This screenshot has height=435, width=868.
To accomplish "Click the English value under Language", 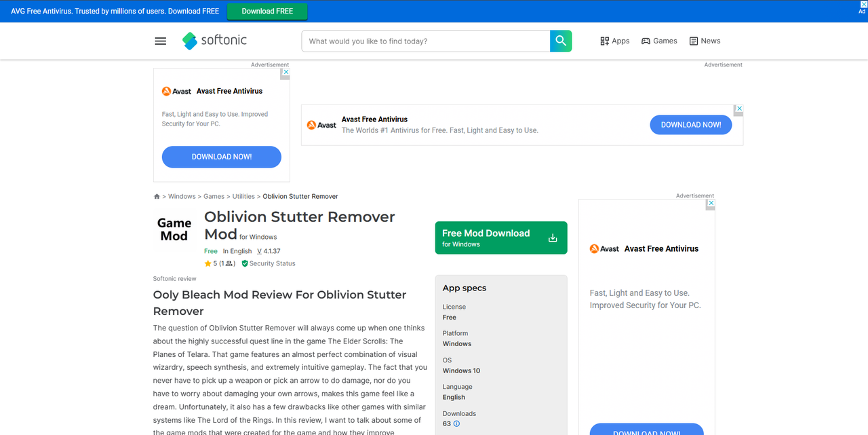I will coord(454,397).
